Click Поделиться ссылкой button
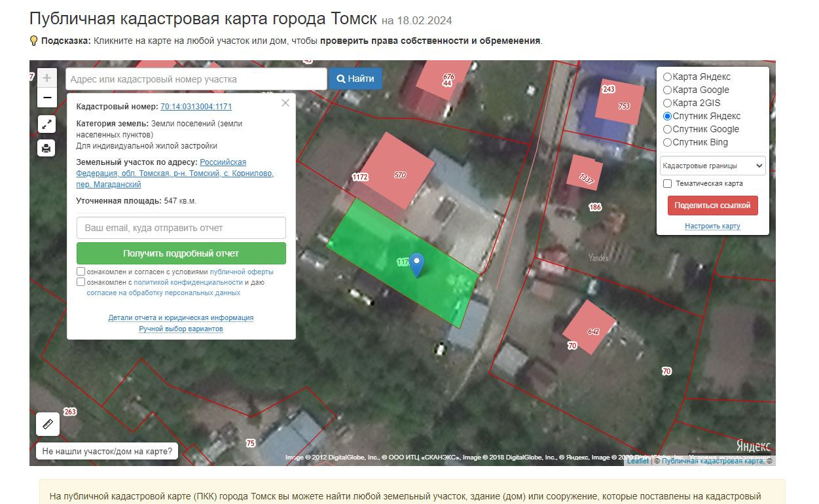The height and width of the screenshot is (504, 819). point(712,205)
